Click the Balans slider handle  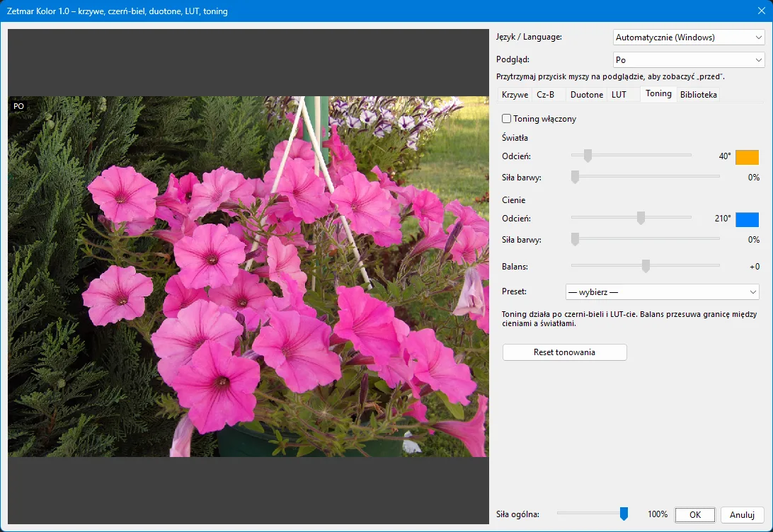pyautogui.click(x=646, y=266)
